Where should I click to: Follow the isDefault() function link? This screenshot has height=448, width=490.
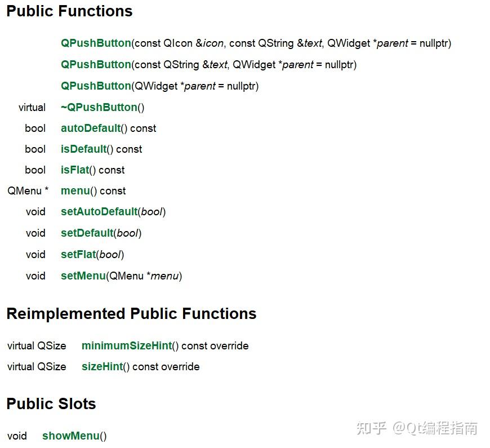[84, 149]
